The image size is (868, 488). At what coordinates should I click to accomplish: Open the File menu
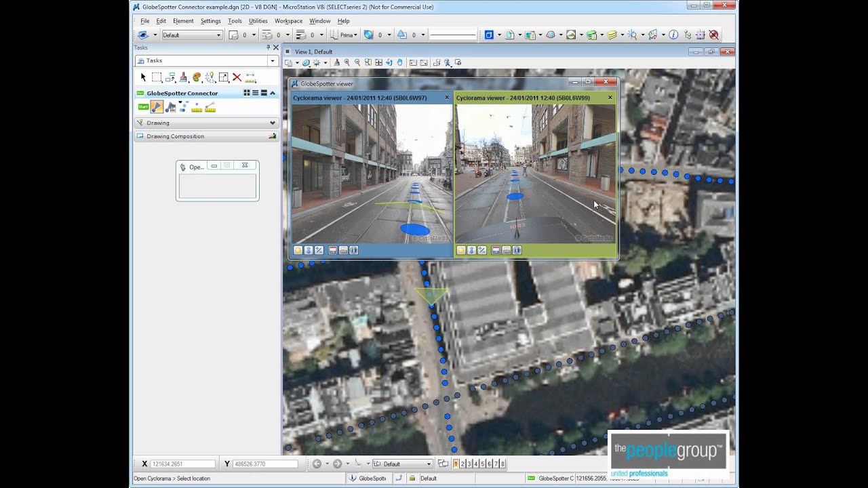145,21
